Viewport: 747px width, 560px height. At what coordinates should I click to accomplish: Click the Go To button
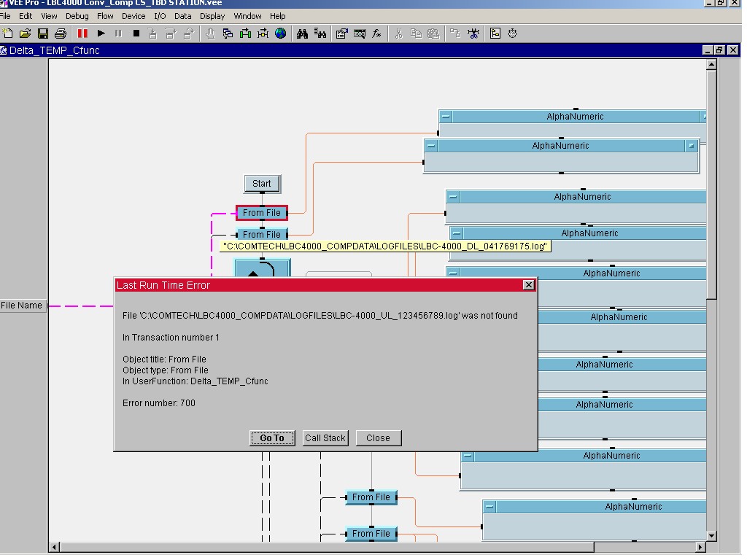(x=272, y=438)
